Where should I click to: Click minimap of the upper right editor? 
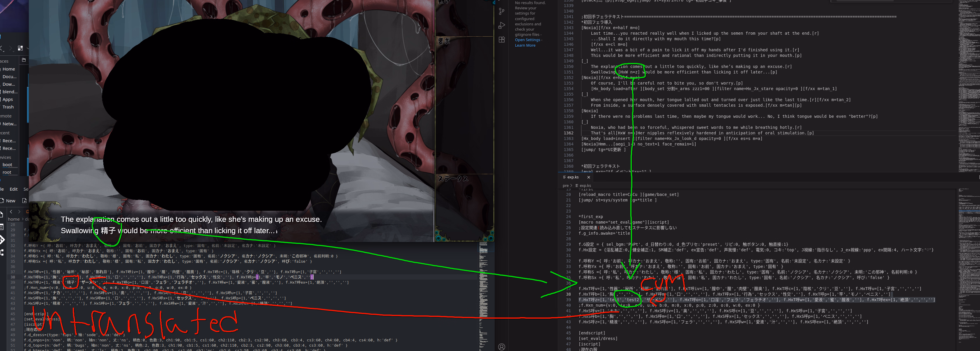click(x=969, y=86)
